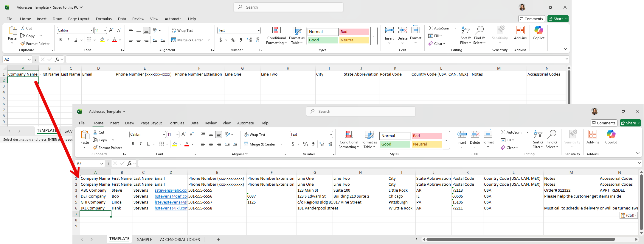Open Fill dropdown in the back window
This screenshot has height=244, width=644.
(x=435, y=36)
